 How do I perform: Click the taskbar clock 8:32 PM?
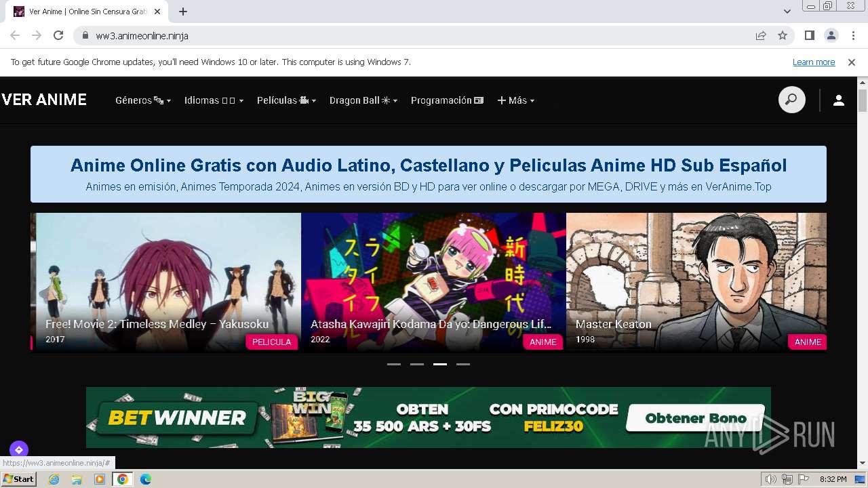point(833,479)
